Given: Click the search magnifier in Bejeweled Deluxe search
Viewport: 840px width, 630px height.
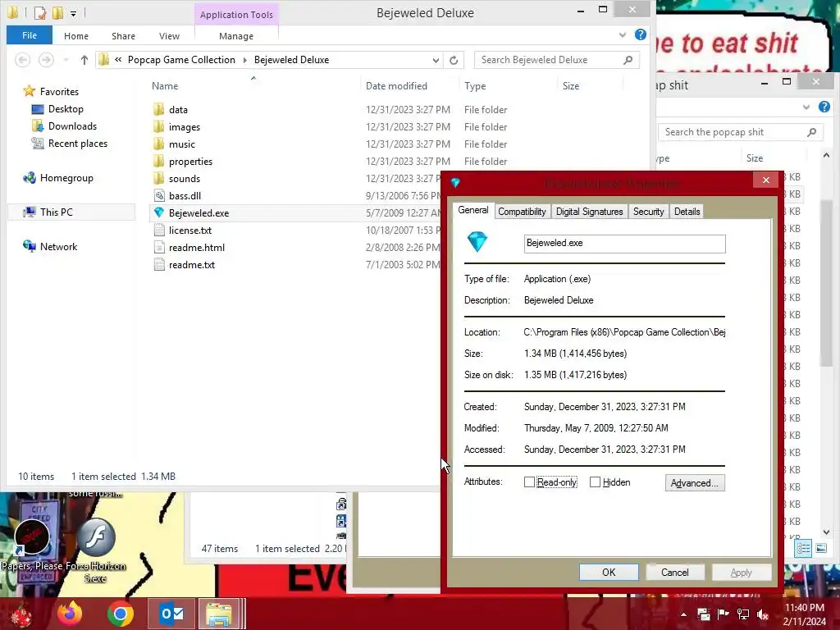Looking at the screenshot, I should pos(628,60).
